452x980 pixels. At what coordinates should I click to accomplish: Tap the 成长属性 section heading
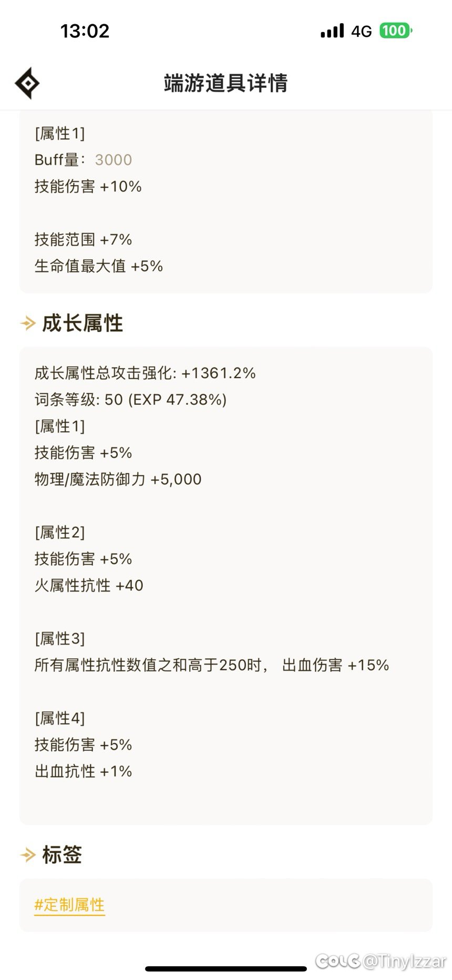pos(83,323)
